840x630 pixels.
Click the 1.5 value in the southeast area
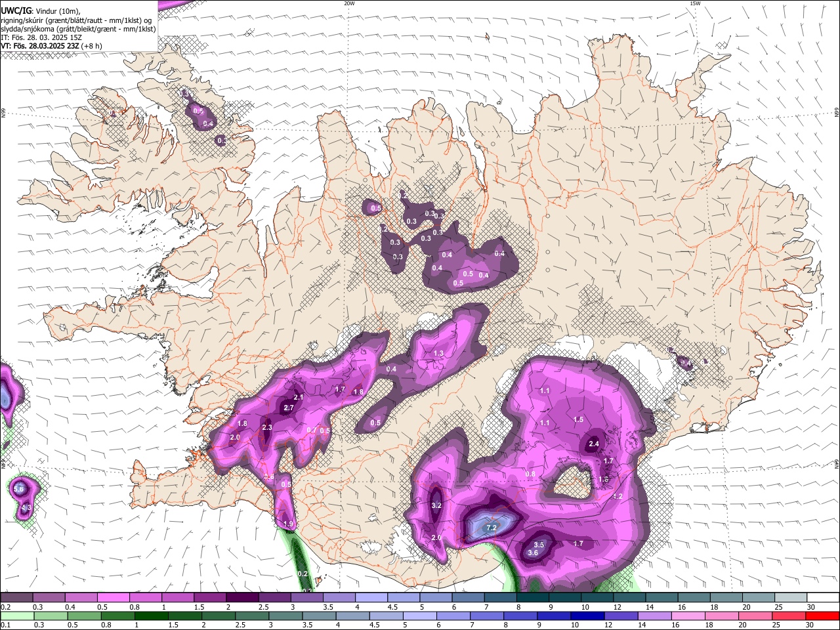coord(579,420)
